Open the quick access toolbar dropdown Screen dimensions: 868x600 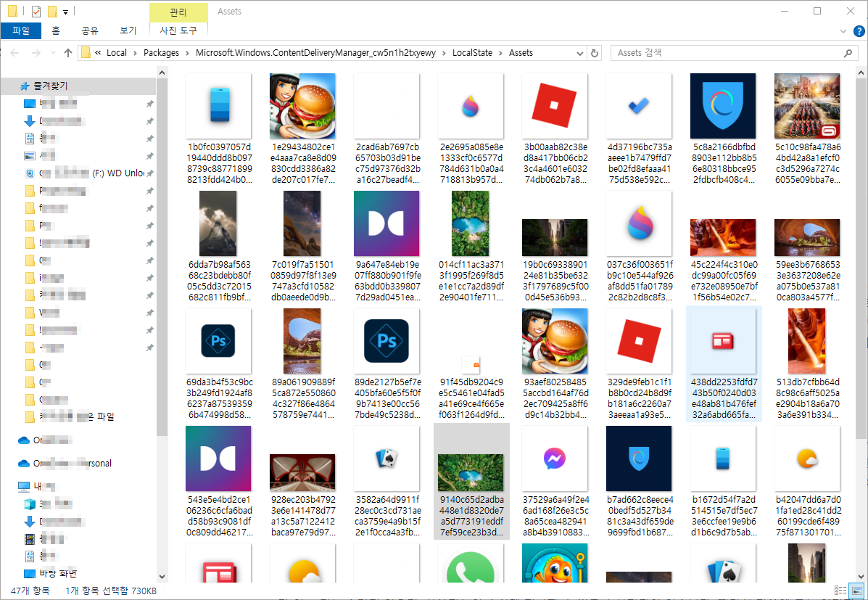tap(66, 12)
